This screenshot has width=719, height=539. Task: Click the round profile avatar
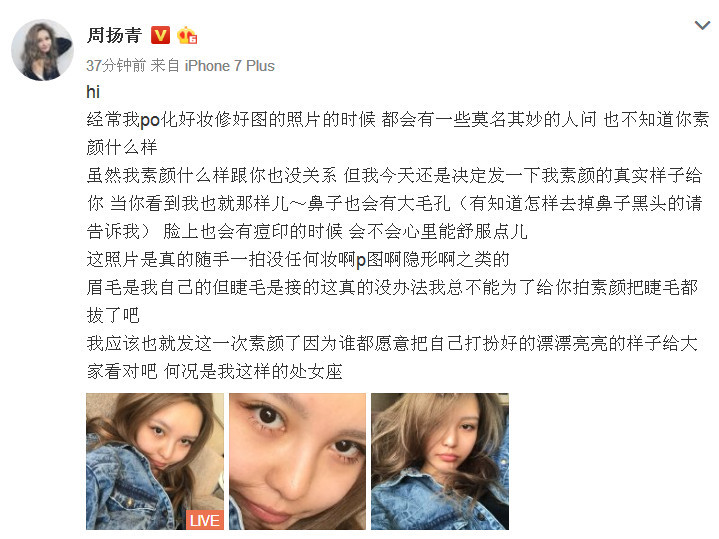point(42,50)
